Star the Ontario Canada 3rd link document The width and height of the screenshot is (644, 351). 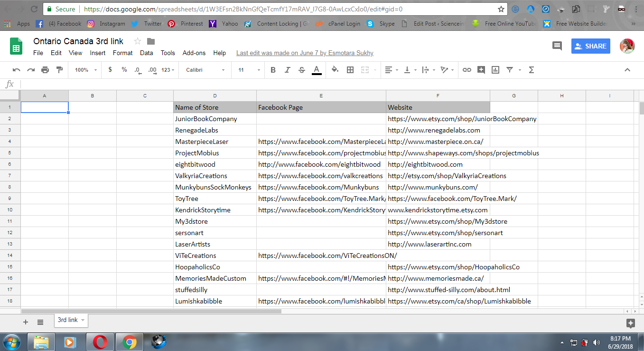point(138,41)
